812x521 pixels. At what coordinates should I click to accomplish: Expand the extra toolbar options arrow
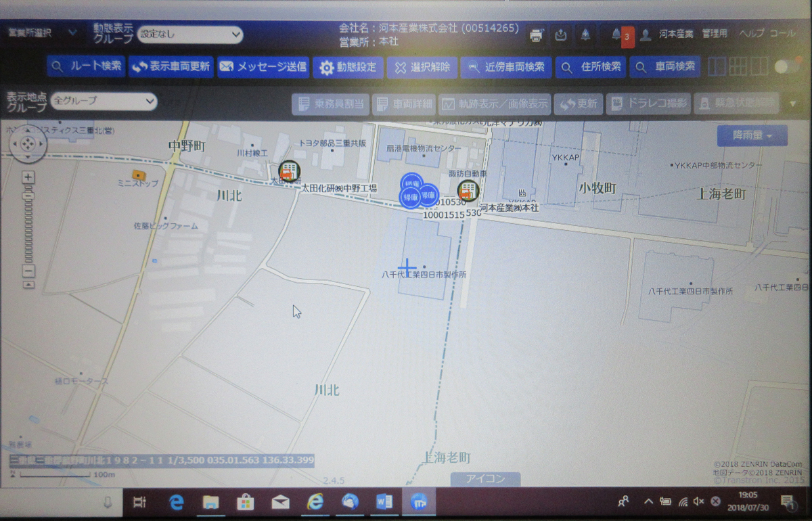coord(792,104)
